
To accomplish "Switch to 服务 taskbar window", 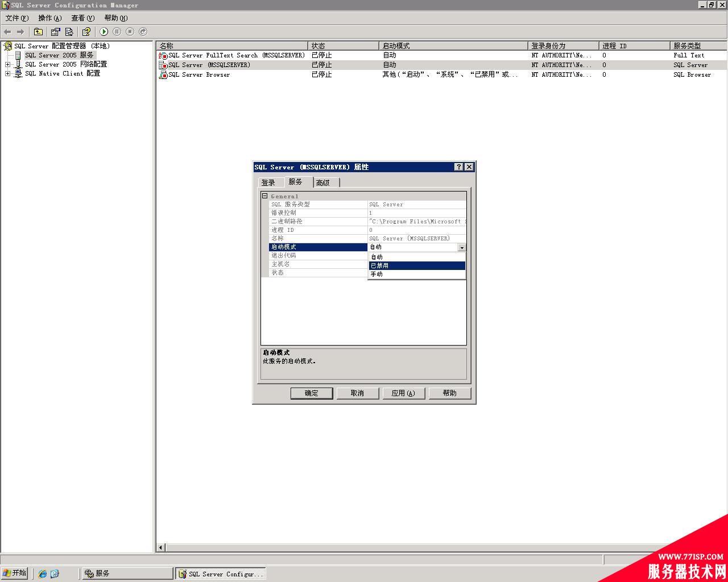I will pos(127,573).
